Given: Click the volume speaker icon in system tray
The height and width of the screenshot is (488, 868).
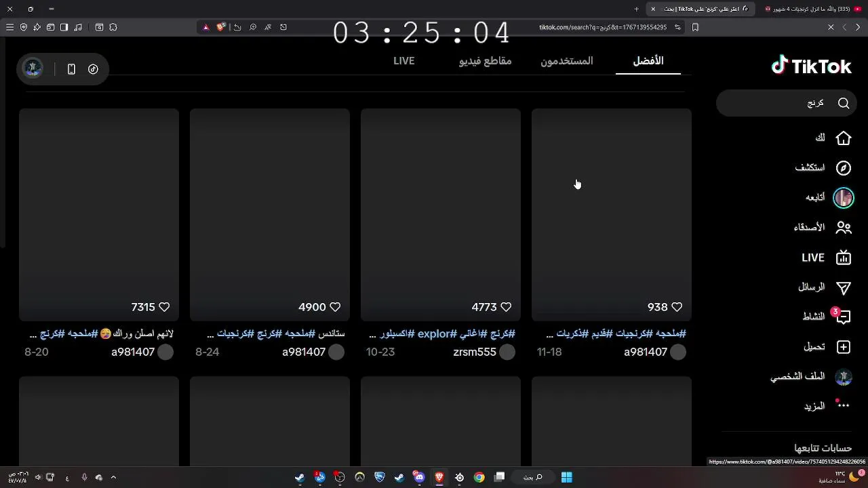Looking at the screenshot, I should [38, 477].
